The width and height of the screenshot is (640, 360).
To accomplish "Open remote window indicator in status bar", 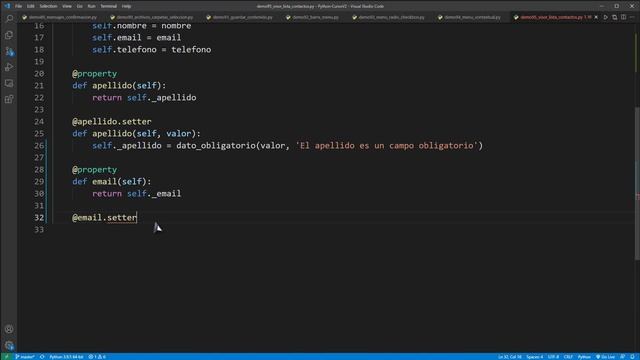I will point(6,357).
